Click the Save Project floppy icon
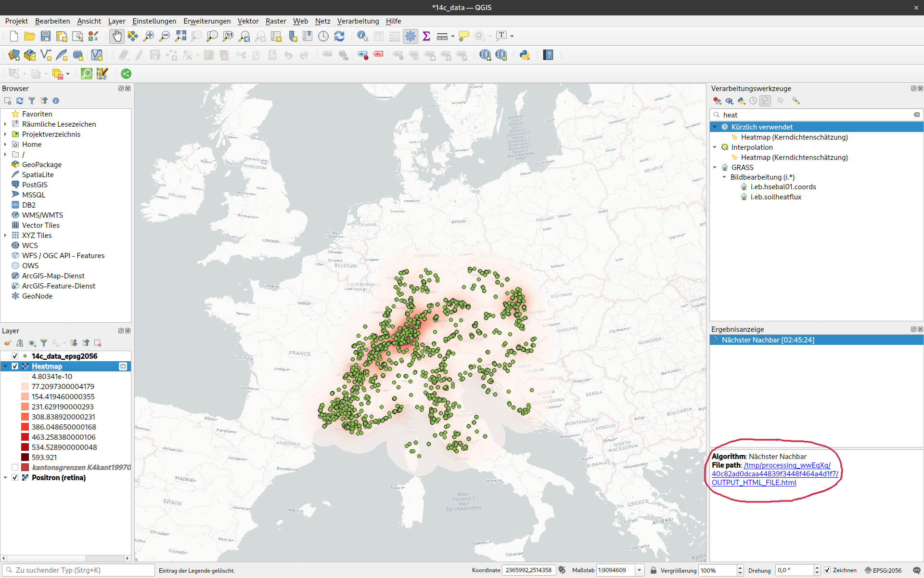Screen dimensions: 924x578 46,36
